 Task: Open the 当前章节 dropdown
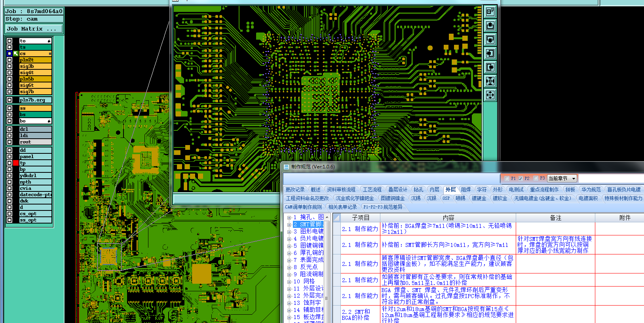click(562, 178)
